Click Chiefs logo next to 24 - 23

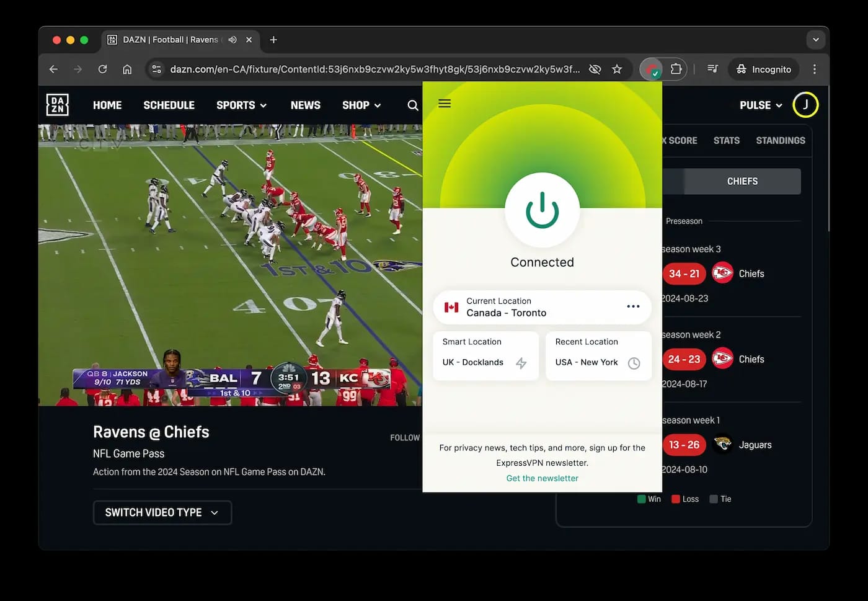click(722, 358)
